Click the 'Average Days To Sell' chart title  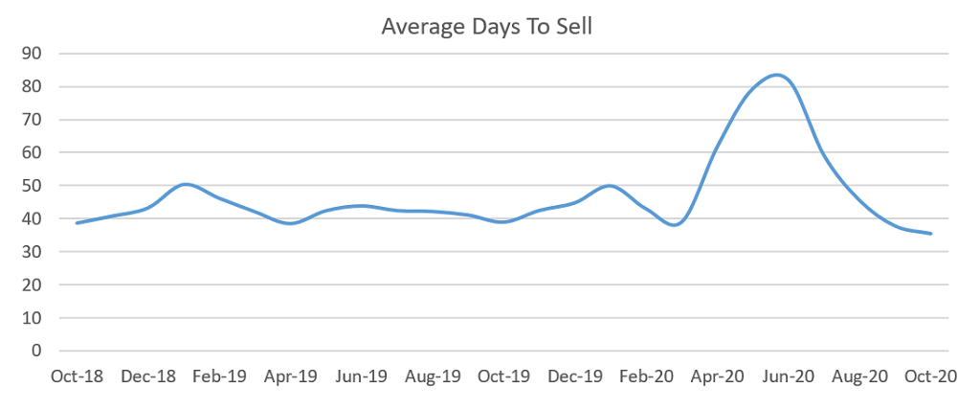(487, 26)
